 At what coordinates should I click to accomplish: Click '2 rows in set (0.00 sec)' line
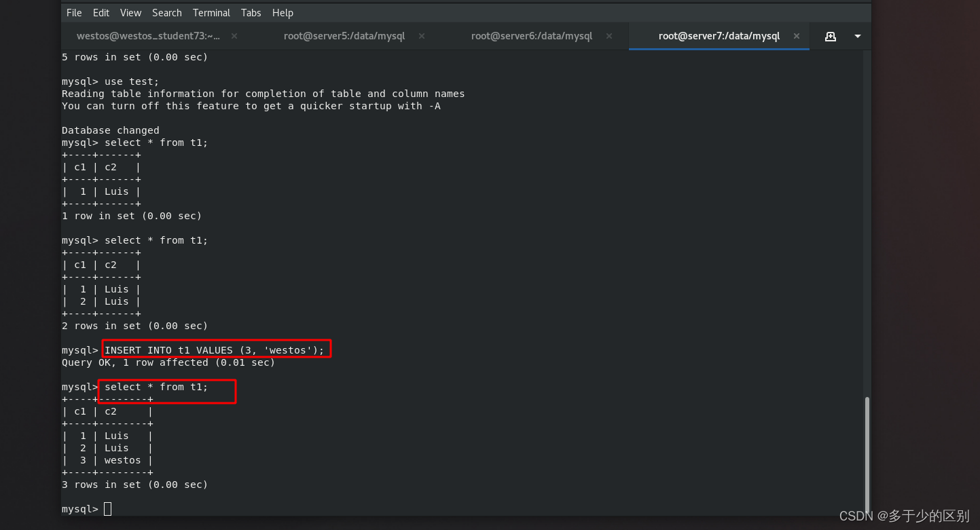[x=134, y=326]
